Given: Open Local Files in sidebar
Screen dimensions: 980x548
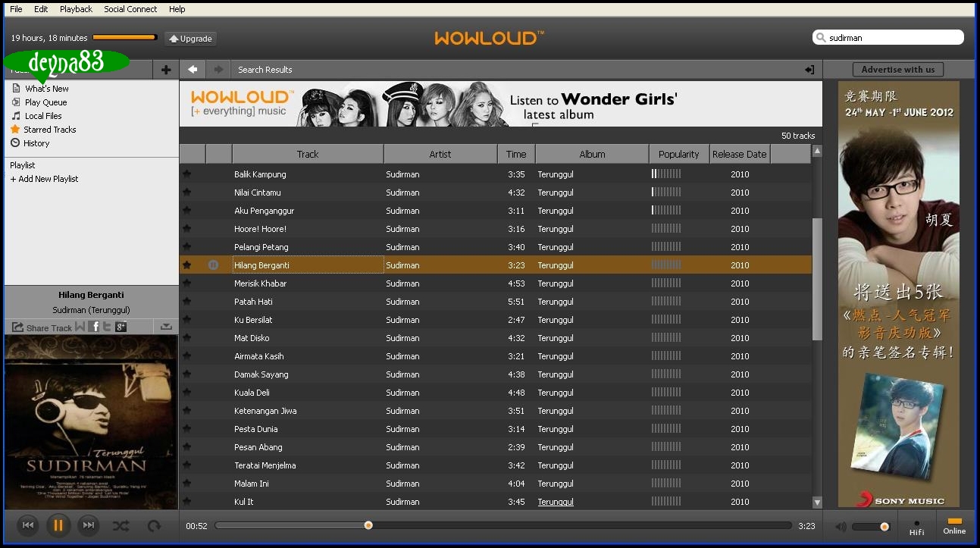Looking at the screenshot, I should click(43, 116).
